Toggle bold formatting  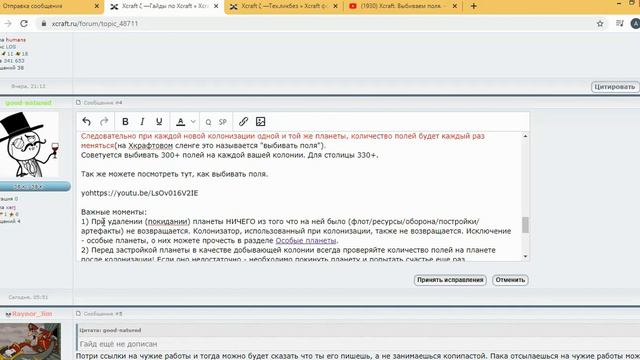(125, 122)
